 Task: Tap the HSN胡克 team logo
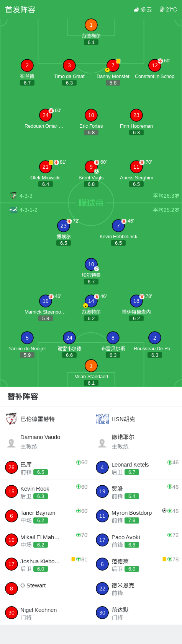(x=102, y=419)
